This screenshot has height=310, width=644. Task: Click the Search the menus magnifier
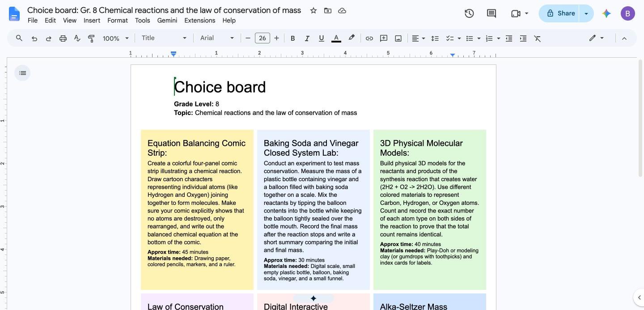pos(19,38)
